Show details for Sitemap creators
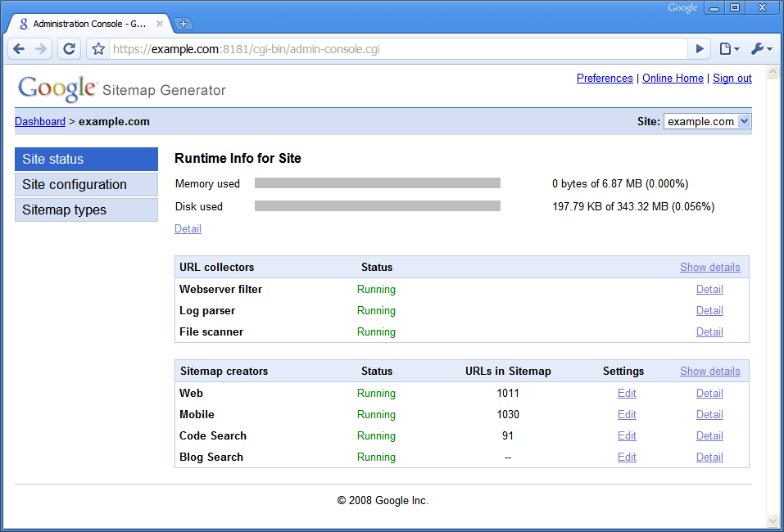 pyautogui.click(x=709, y=371)
